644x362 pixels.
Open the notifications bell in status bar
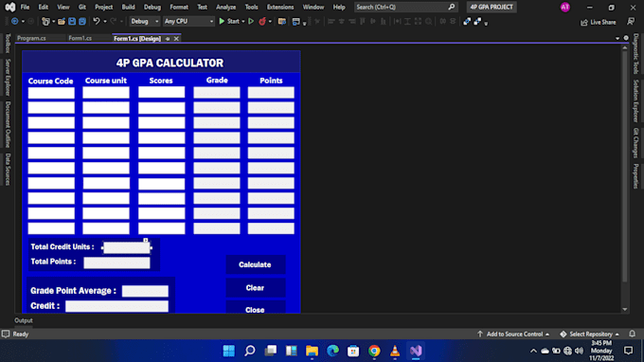coord(632,334)
